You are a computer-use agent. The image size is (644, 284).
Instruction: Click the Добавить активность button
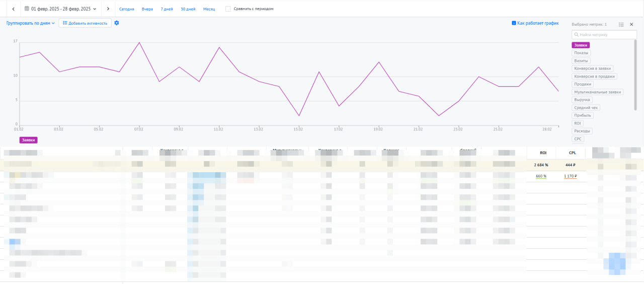(x=85, y=23)
